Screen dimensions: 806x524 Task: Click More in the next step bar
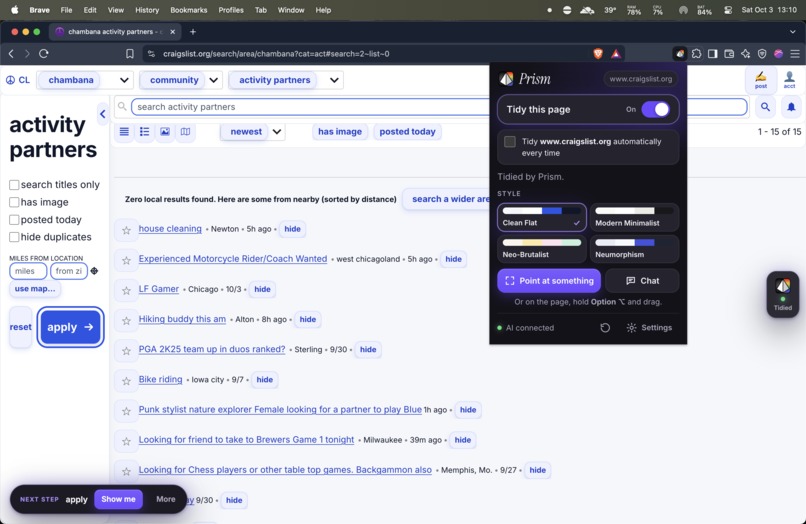pyautogui.click(x=166, y=499)
